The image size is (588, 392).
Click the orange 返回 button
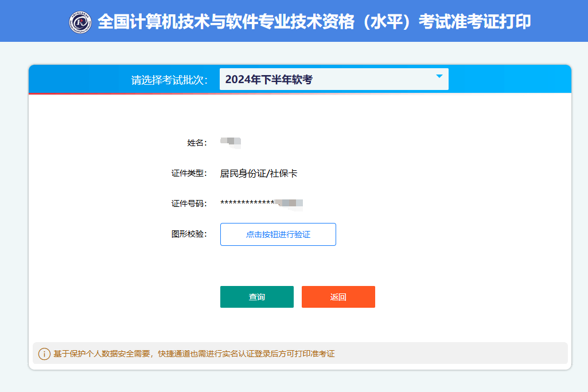tap(338, 297)
